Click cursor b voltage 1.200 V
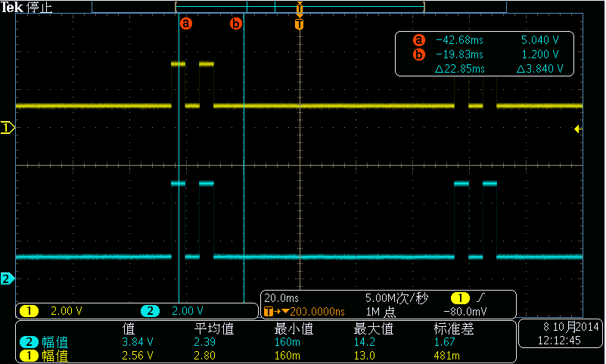Viewport: 606px width, 364px height. click(540, 54)
